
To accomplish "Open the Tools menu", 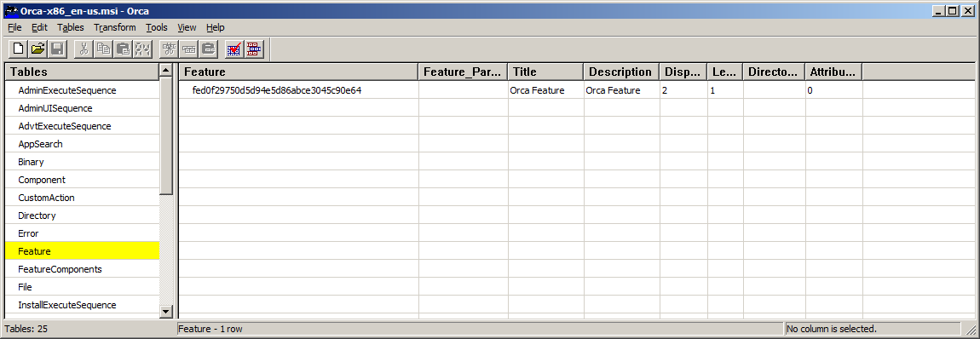I will (157, 27).
